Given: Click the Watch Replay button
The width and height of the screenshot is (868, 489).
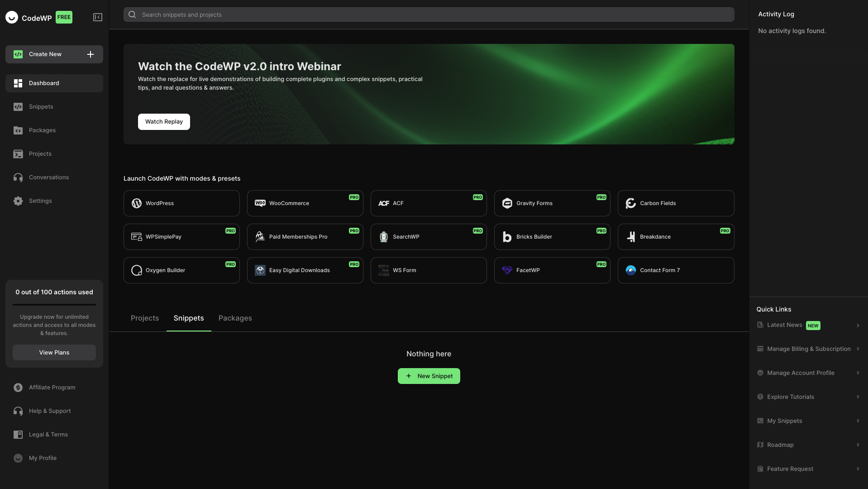Looking at the screenshot, I should (x=163, y=121).
